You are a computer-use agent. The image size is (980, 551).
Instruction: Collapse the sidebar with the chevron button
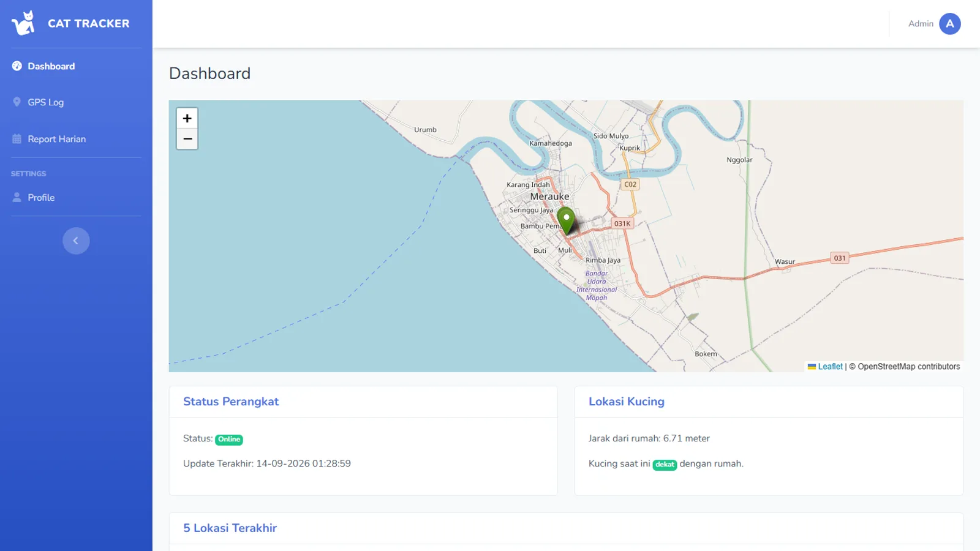[76, 241]
